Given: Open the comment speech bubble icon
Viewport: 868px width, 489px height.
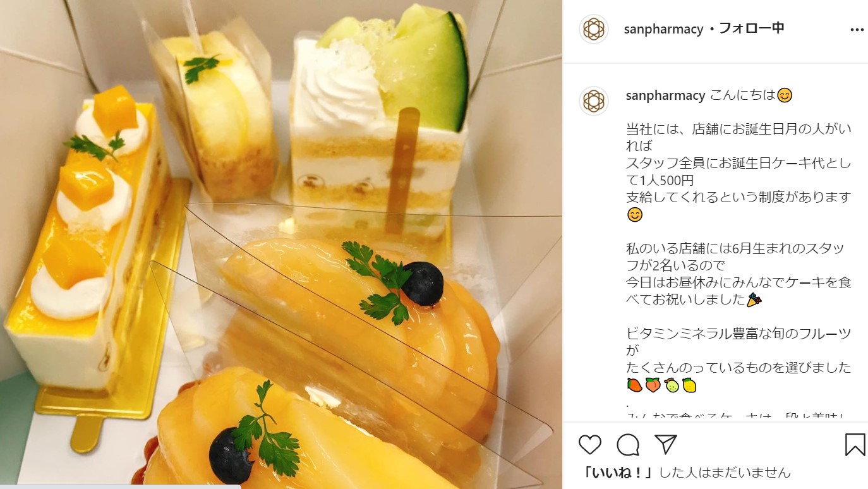Looking at the screenshot, I should click(x=628, y=445).
